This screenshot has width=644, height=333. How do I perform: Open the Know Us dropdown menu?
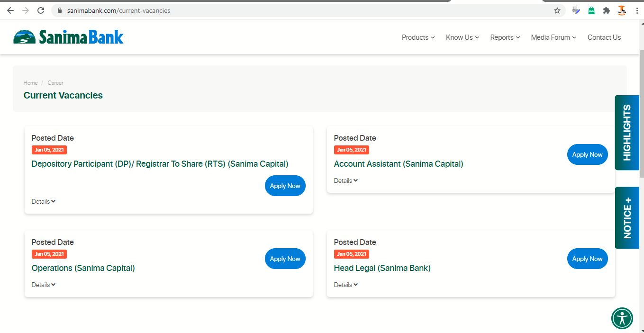(x=463, y=37)
